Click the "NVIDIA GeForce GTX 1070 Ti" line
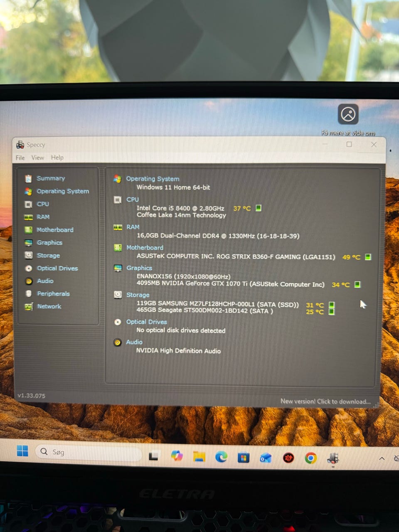The height and width of the screenshot is (532, 399). pos(230,284)
